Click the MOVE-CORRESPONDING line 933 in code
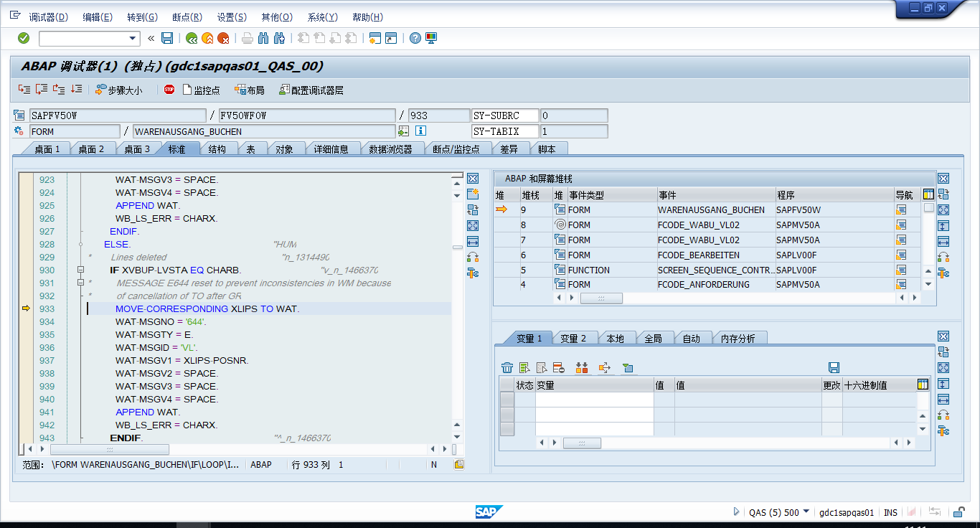The image size is (980, 528). tap(207, 309)
